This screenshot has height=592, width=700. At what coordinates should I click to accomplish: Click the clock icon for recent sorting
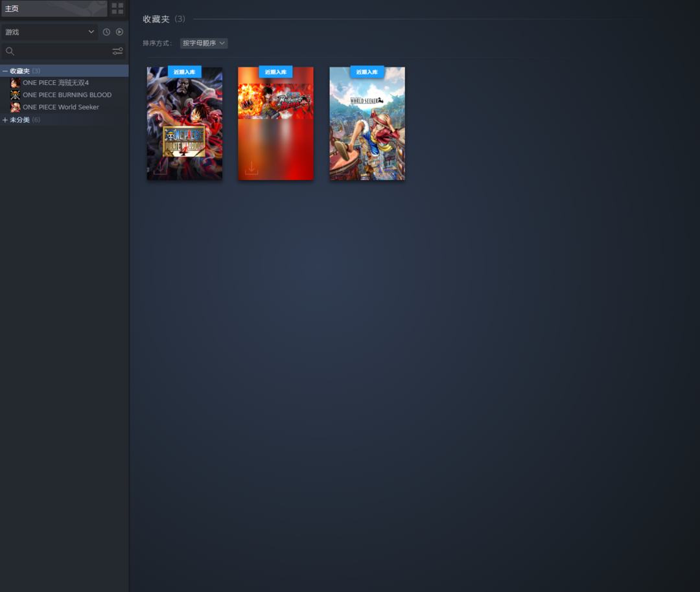(106, 32)
